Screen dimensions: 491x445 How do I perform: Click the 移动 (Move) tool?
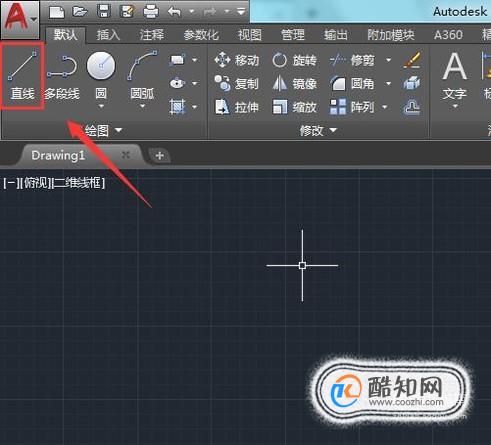tap(237, 60)
